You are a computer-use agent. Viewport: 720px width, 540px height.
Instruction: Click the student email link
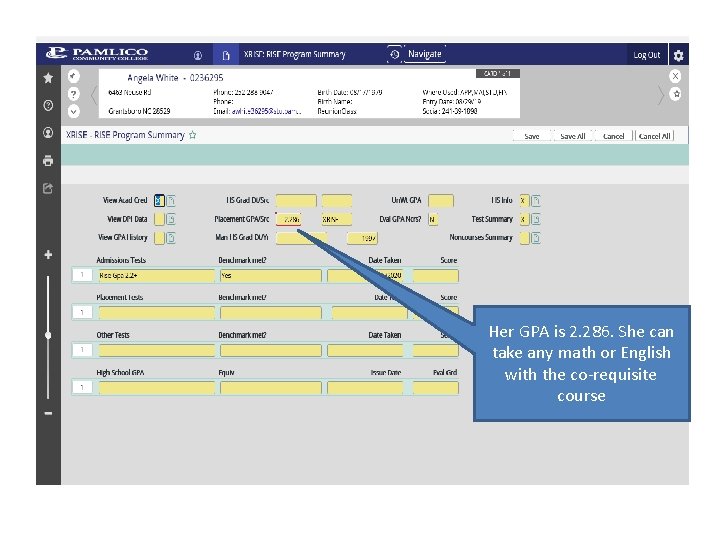(266, 111)
